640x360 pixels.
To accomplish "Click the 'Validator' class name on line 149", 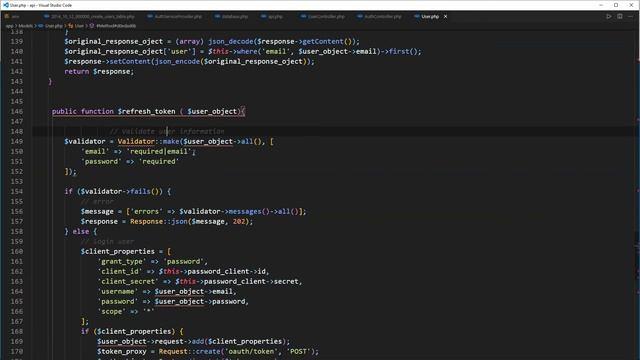I will point(136,141).
